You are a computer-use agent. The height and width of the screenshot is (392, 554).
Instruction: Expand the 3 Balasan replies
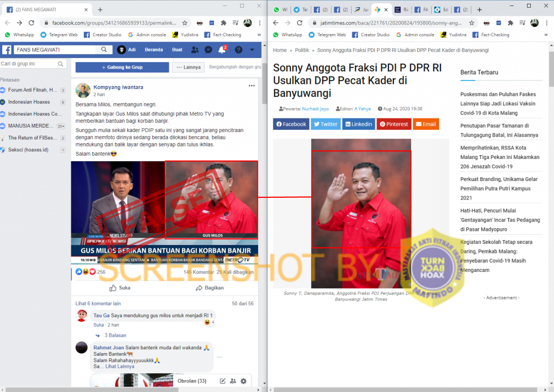[115, 335]
